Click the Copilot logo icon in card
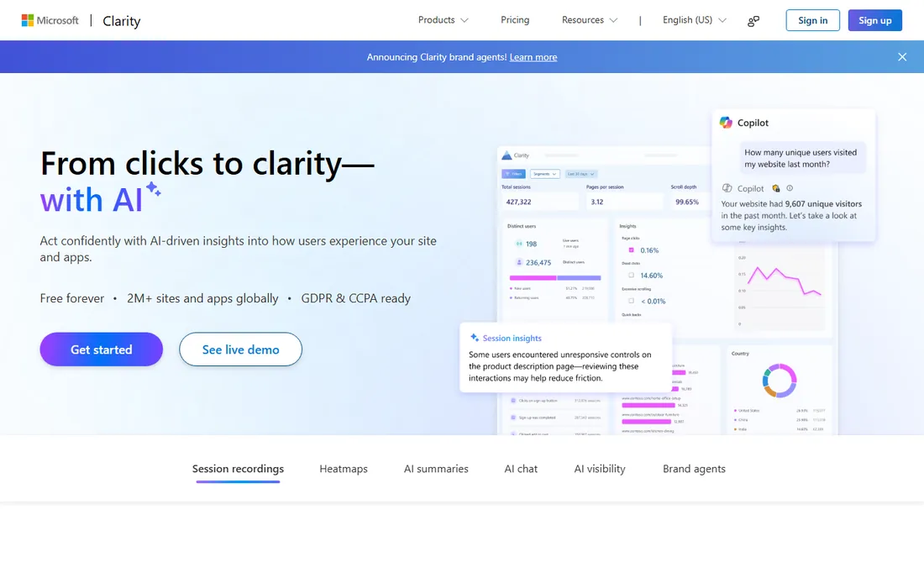Image resolution: width=924 pixels, height=578 pixels. coord(726,123)
